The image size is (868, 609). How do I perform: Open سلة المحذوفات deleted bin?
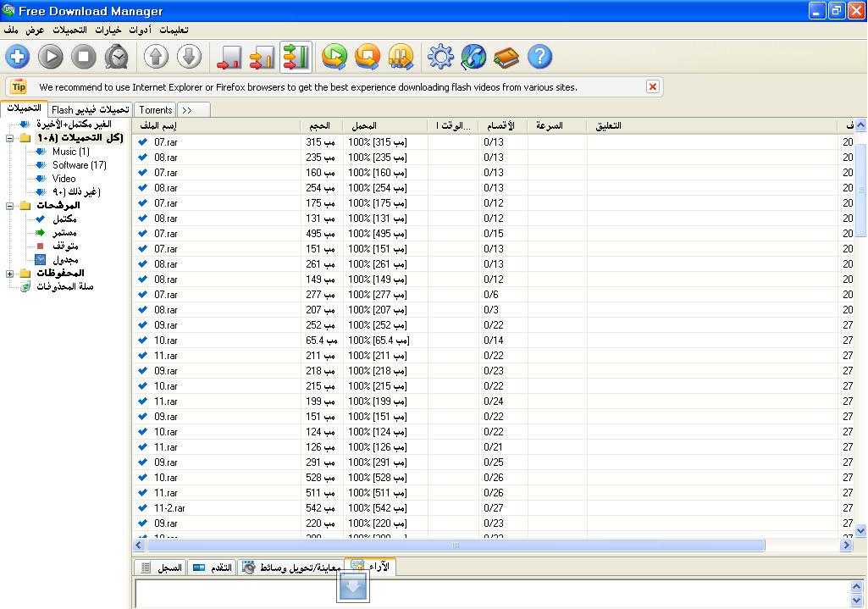click(64, 286)
